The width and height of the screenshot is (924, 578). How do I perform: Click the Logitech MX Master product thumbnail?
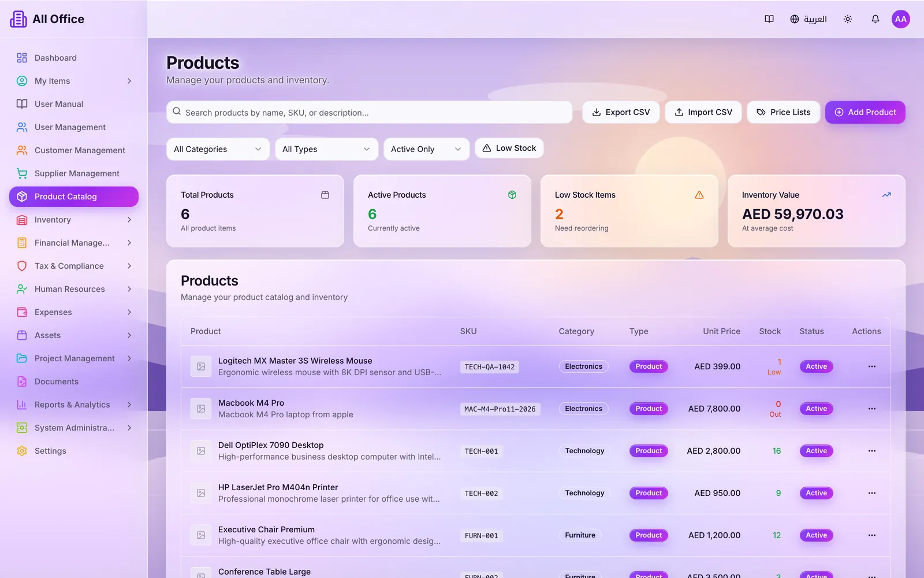pyautogui.click(x=201, y=366)
